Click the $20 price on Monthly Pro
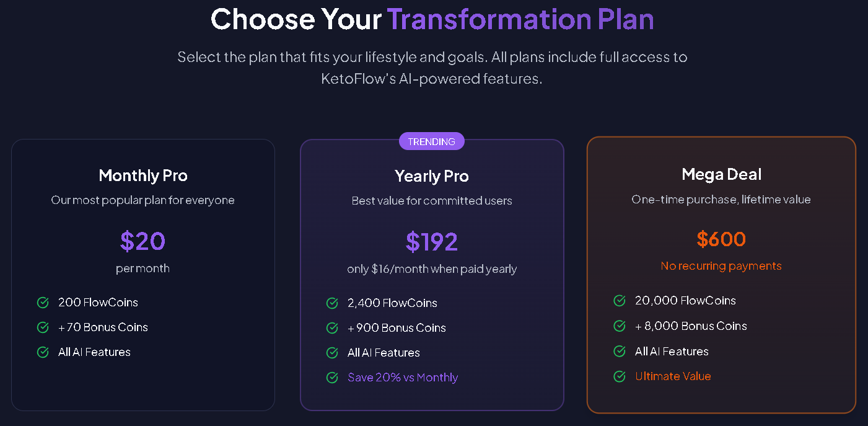Screen dimensions: 868x426 pos(143,241)
